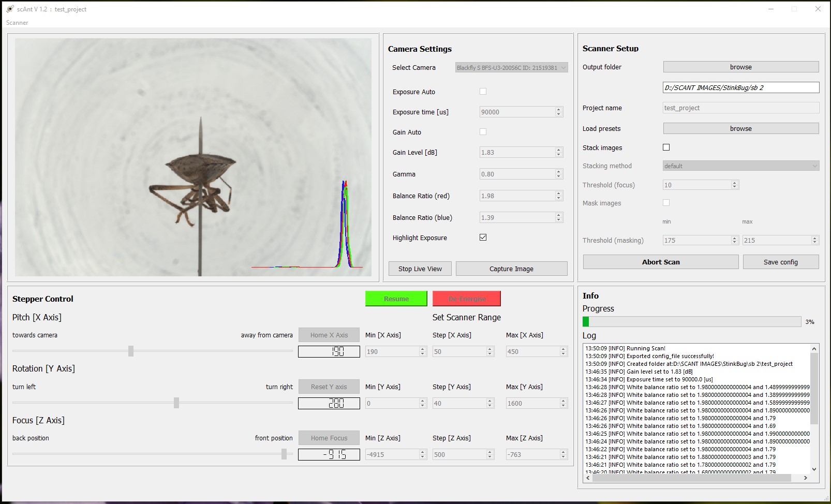The width and height of the screenshot is (831, 504).
Task: Home the X Axis
Action: point(329,335)
